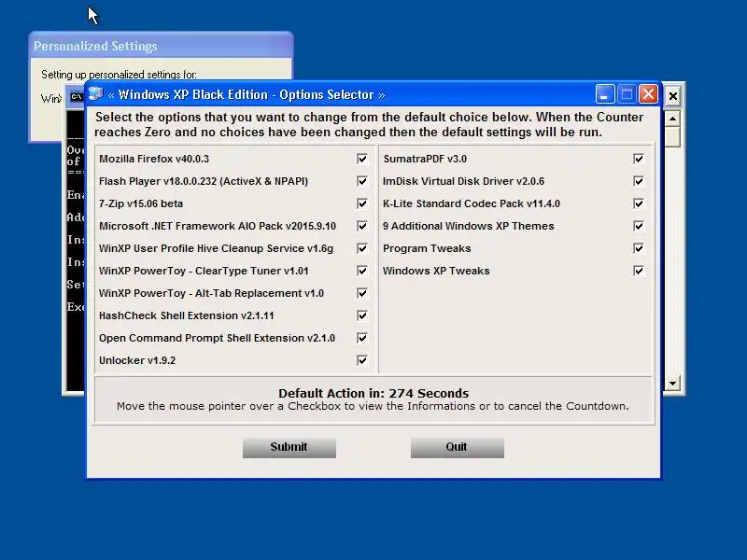Click the K-Lite Standard Codec Pack label

pos(472,203)
